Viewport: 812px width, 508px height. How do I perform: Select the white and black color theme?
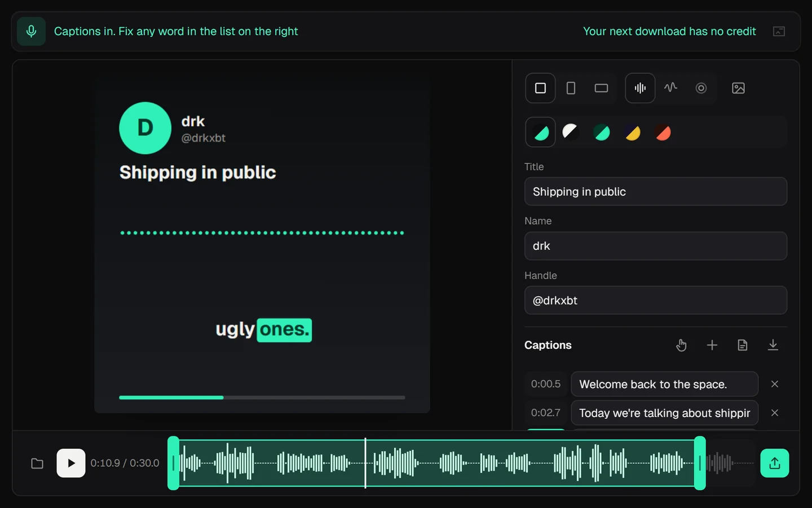pos(571,132)
